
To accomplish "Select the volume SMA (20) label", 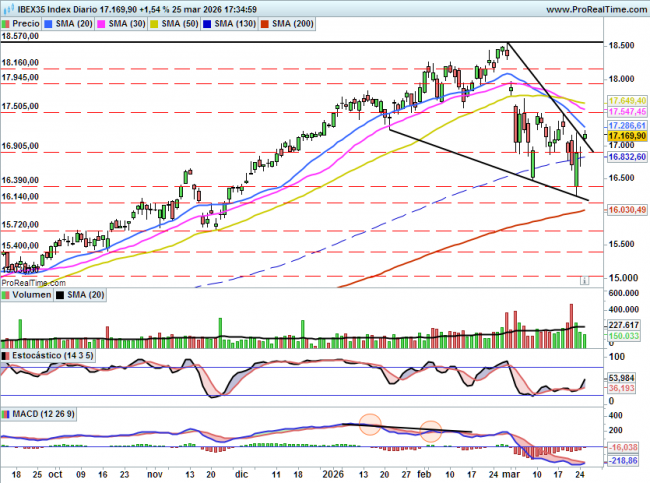I will pyautogui.click(x=85, y=295).
